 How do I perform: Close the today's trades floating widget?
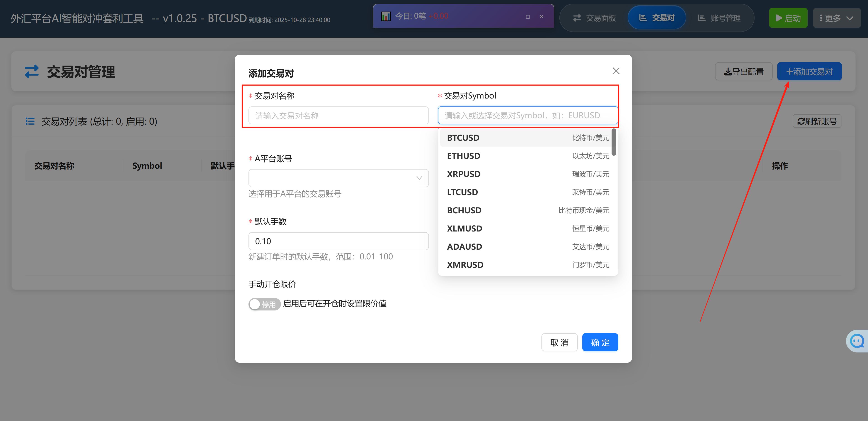[541, 17]
